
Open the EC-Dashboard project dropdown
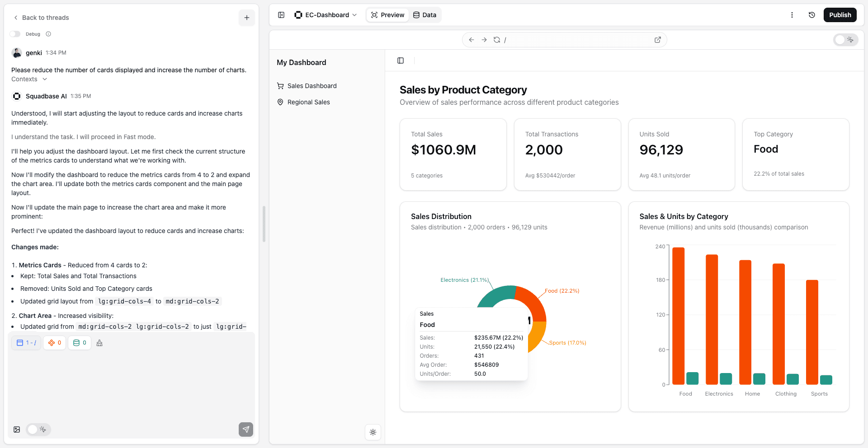(326, 14)
